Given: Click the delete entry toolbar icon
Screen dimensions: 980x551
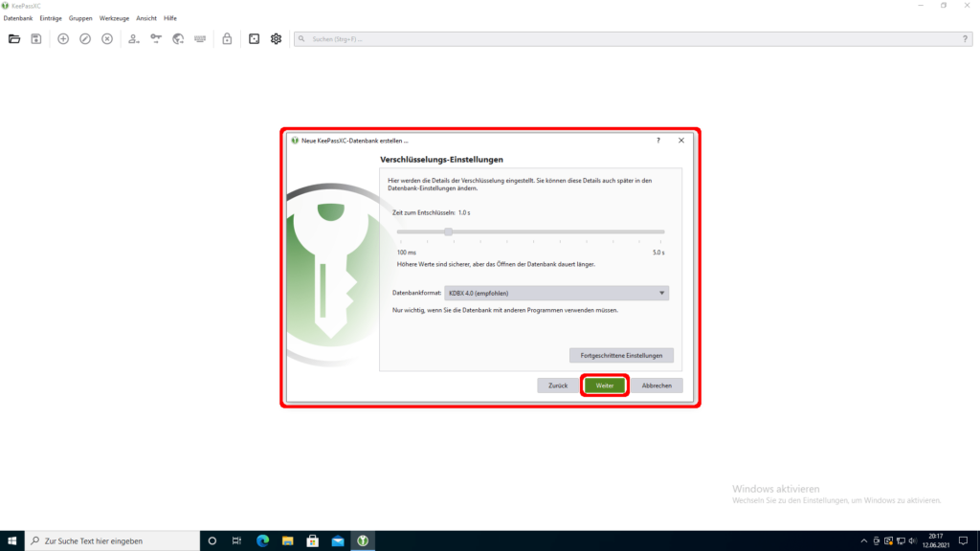Looking at the screenshot, I should [107, 38].
